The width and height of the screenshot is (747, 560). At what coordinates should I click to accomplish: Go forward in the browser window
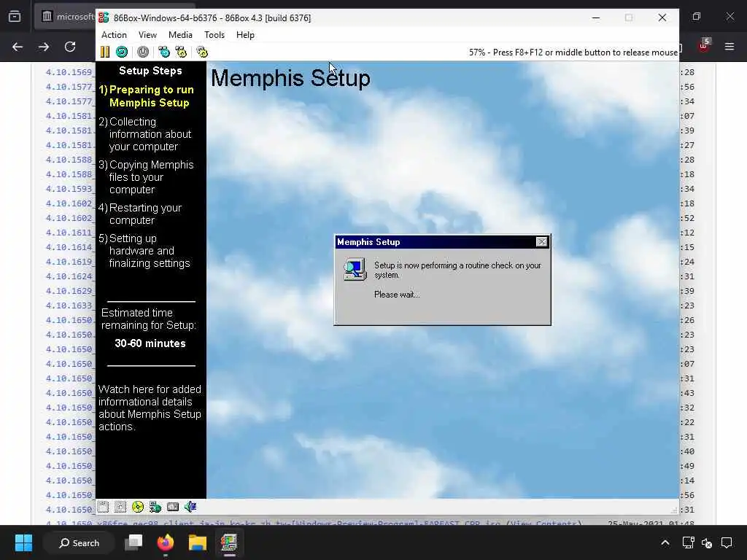pos(44,47)
